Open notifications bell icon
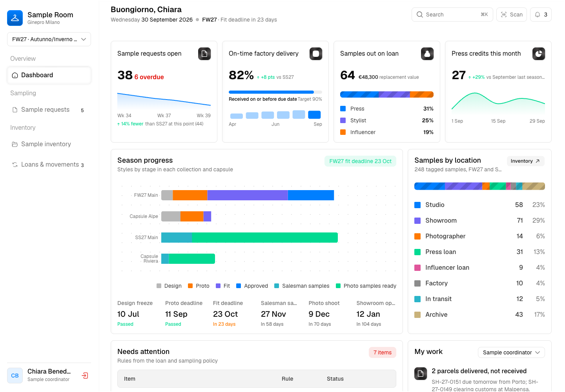The height and width of the screenshot is (392, 565). point(538,15)
